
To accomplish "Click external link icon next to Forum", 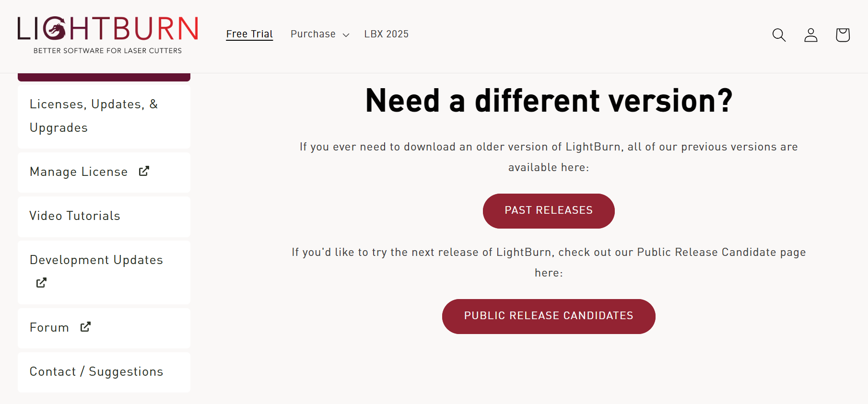I will coord(85,327).
